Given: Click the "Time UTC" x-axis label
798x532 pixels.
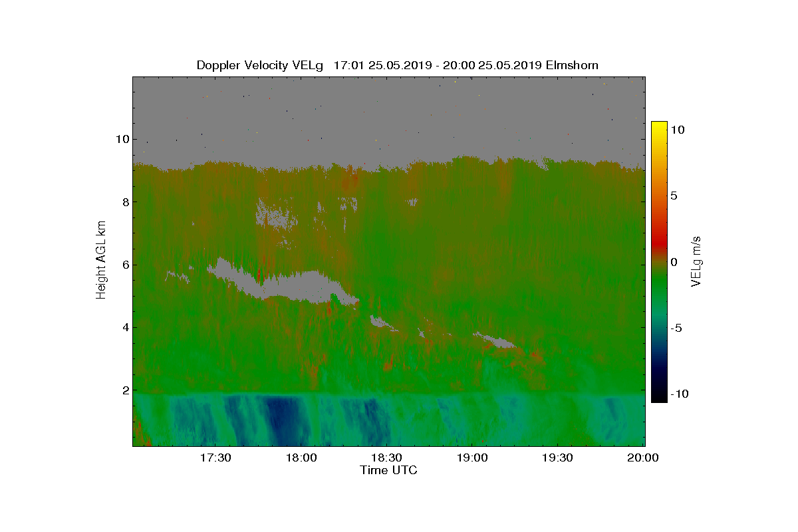Looking at the screenshot, I should click(388, 470).
